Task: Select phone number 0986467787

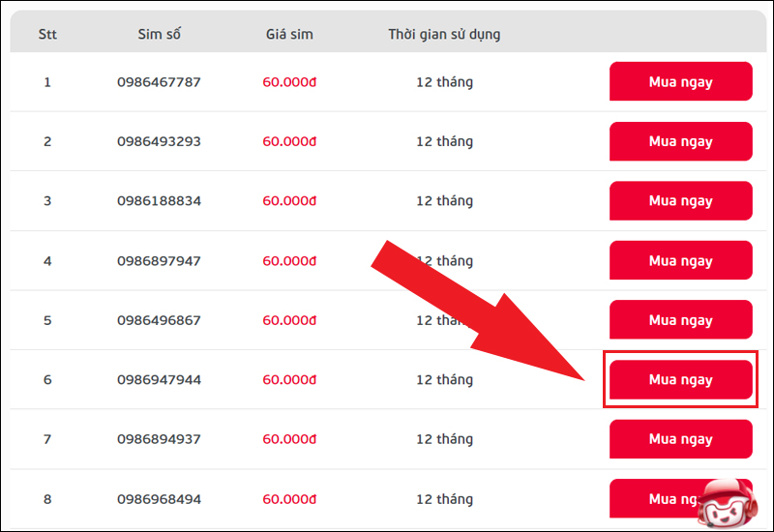Action: point(159,82)
